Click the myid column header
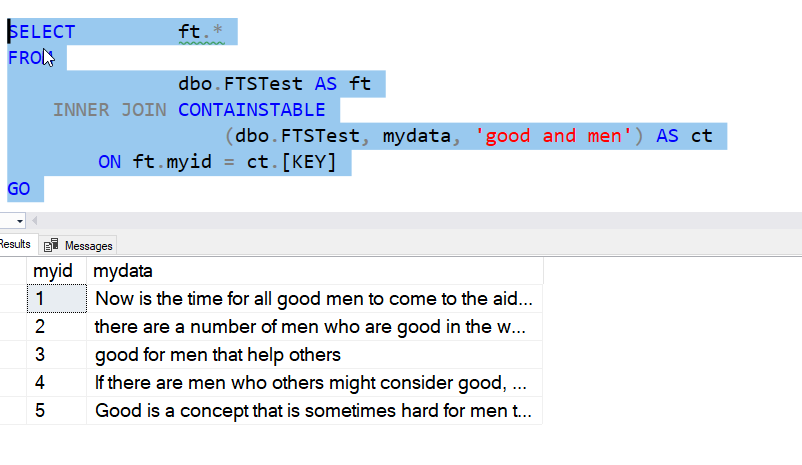This screenshot has width=802, height=465. coord(55,271)
